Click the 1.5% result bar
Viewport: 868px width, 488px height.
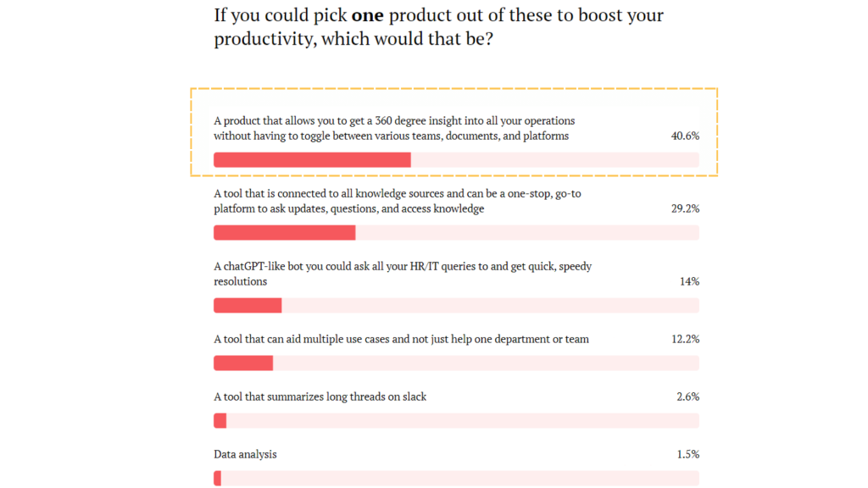coord(456,479)
